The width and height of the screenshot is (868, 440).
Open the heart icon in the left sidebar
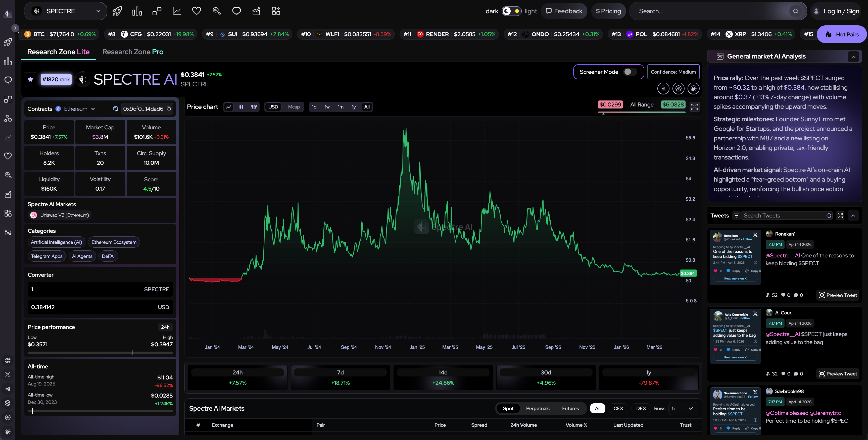pyautogui.click(x=8, y=156)
